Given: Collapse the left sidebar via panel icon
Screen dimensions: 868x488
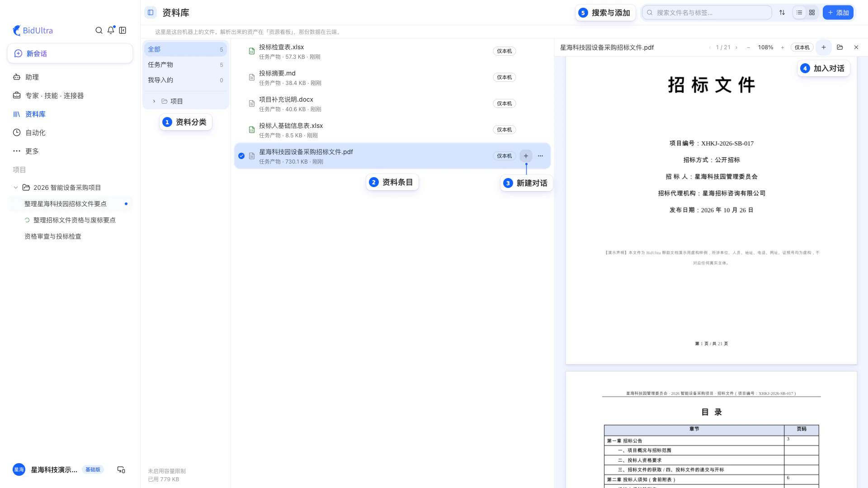Looking at the screenshot, I should click(123, 30).
